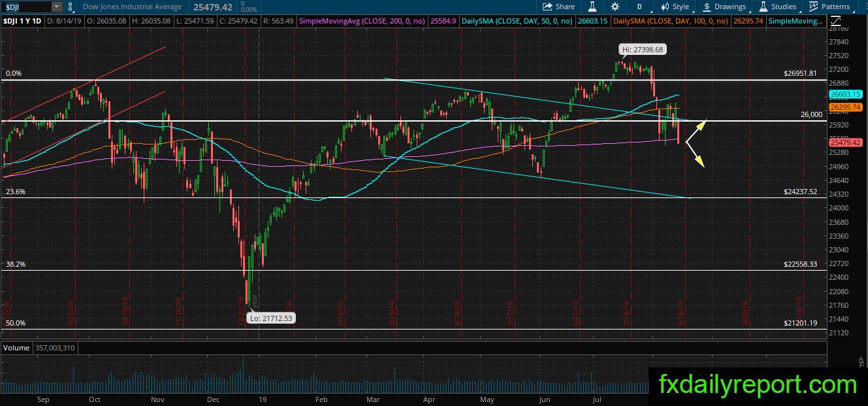Click the R: 563.49 range readout
This screenshot has width=868, height=406.
(x=278, y=22)
